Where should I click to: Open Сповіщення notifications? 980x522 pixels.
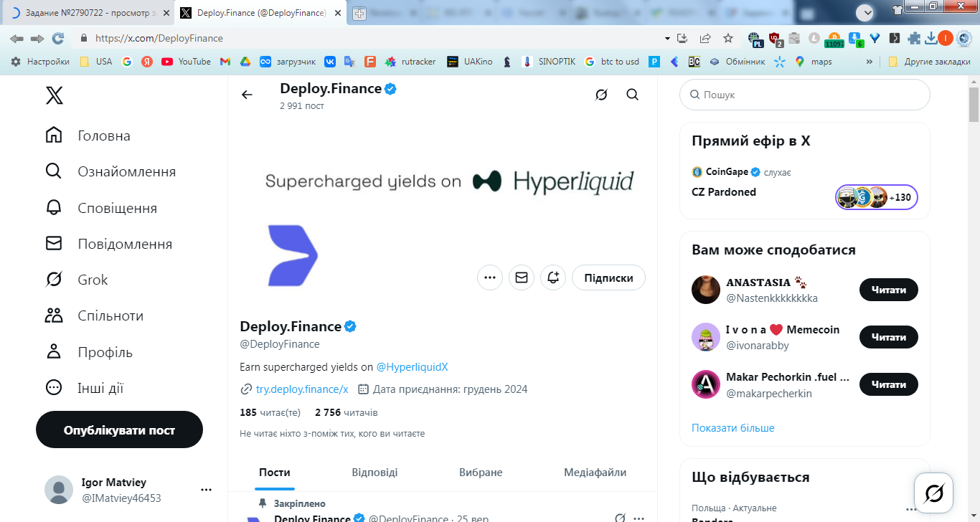(x=101, y=208)
